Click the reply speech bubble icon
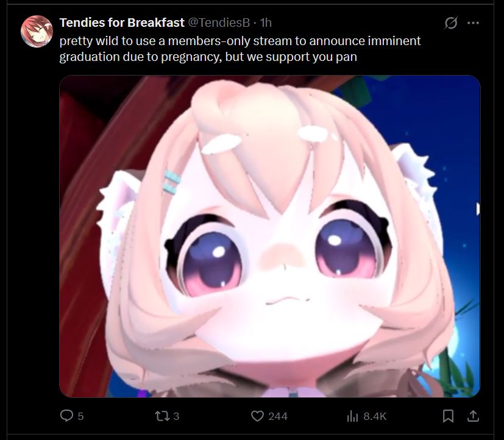Screen dimensions: 504x440 coord(66,416)
